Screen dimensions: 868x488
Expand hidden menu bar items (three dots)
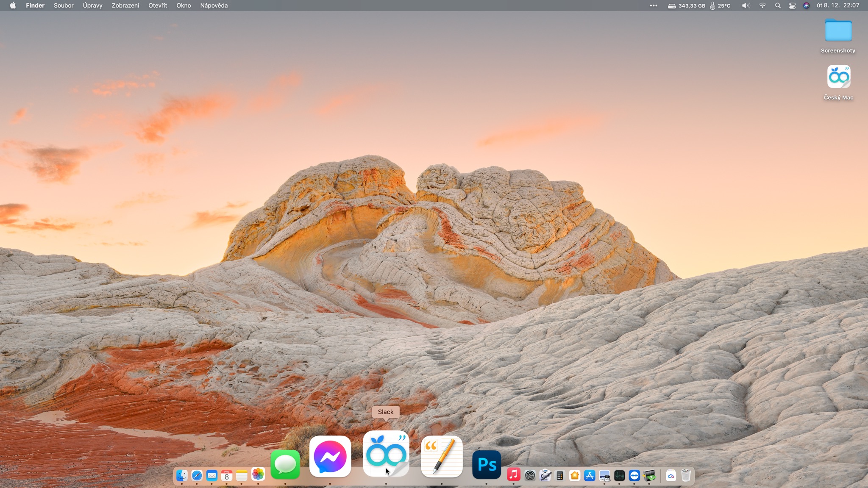[x=654, y=6]
